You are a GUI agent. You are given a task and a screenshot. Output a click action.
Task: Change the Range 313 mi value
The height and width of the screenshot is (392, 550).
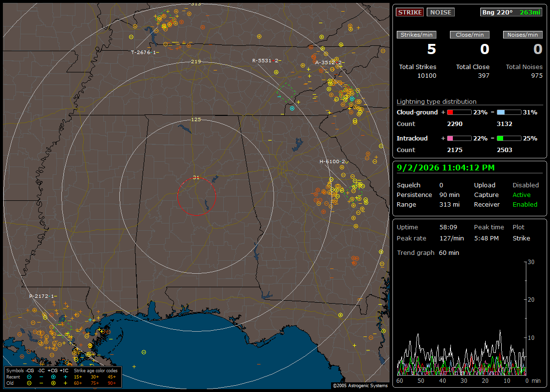(x=449, y=204)
